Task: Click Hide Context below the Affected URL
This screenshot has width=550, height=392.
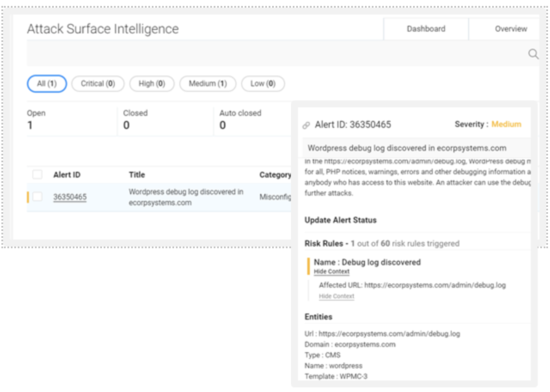Action: click(x=336, y=297)
